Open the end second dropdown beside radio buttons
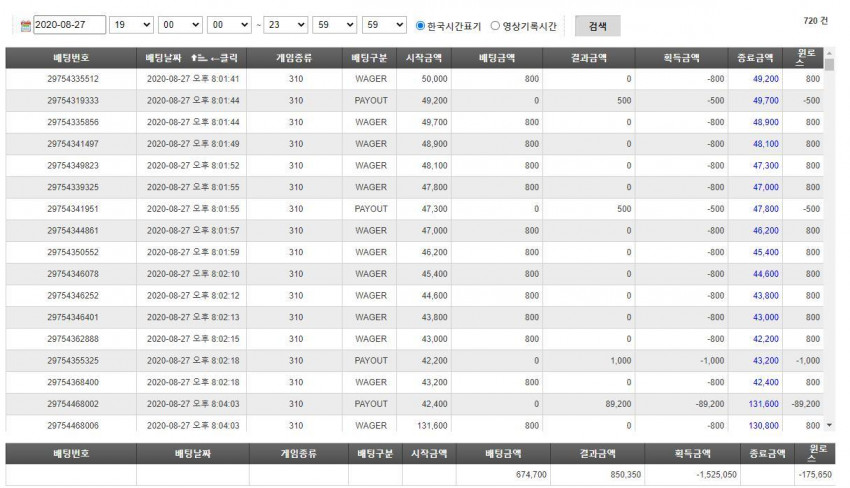The width and height of the screenshot is (850, 488). (x=384, y=25)
